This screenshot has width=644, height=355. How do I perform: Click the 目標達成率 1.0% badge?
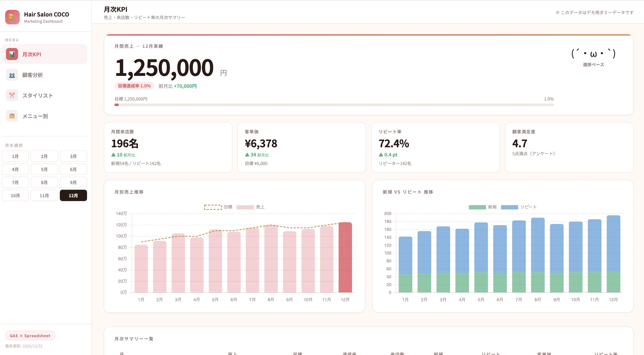coord(134,86)
